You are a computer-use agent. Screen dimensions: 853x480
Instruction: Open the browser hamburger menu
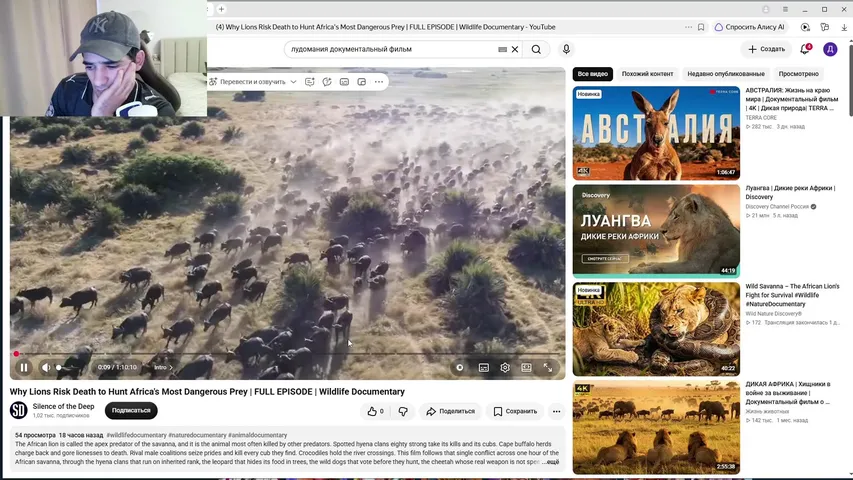tap(785, 9)
